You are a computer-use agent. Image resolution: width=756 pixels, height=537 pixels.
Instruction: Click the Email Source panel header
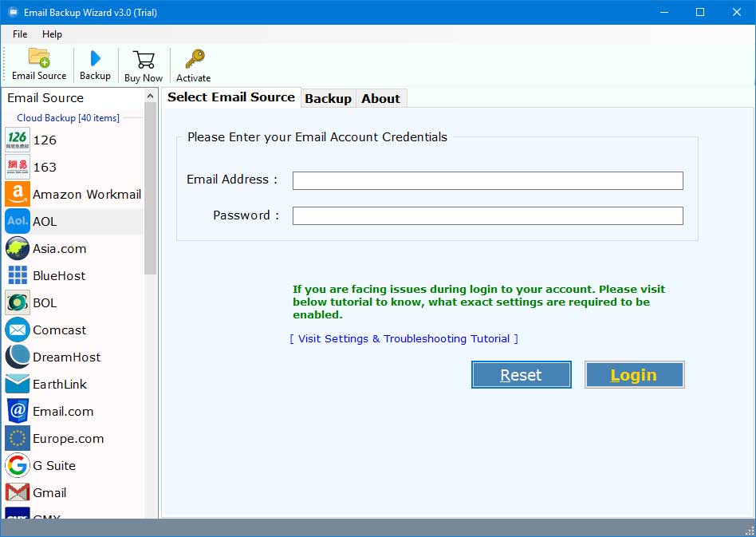click(45, 98)
